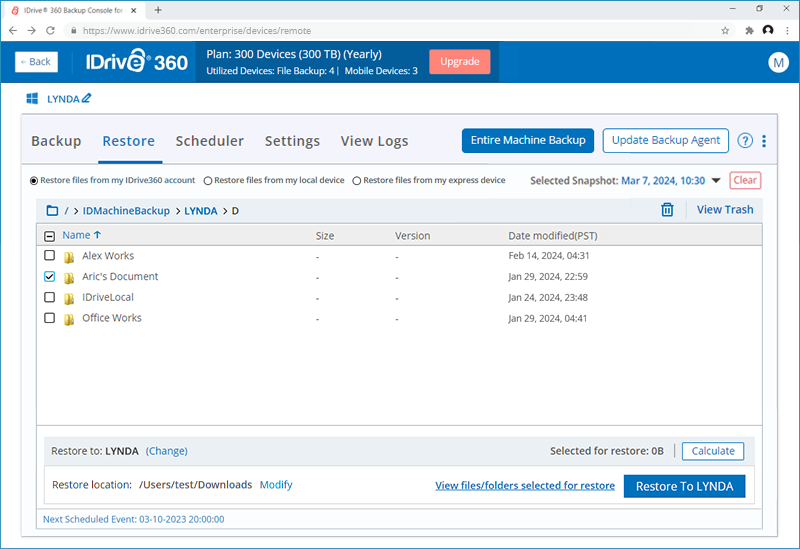The image size is (800, 549).
Task: Bookmark page with the star icon
Action: [725, 31]
